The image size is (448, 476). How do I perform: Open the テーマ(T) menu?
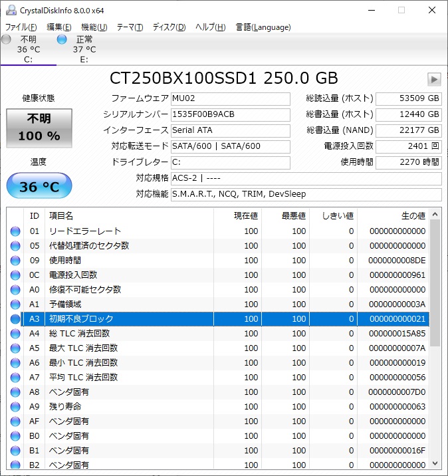tap(130, 27)
